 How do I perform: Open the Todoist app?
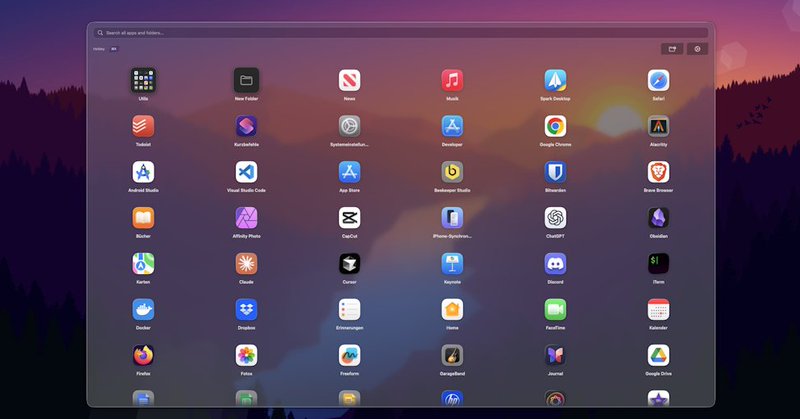143,126
